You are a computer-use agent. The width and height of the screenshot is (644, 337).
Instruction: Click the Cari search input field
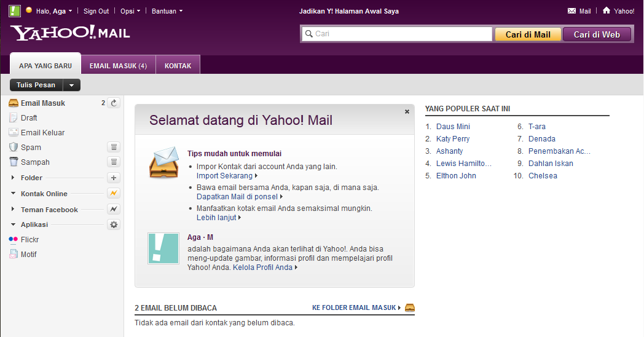396,34
